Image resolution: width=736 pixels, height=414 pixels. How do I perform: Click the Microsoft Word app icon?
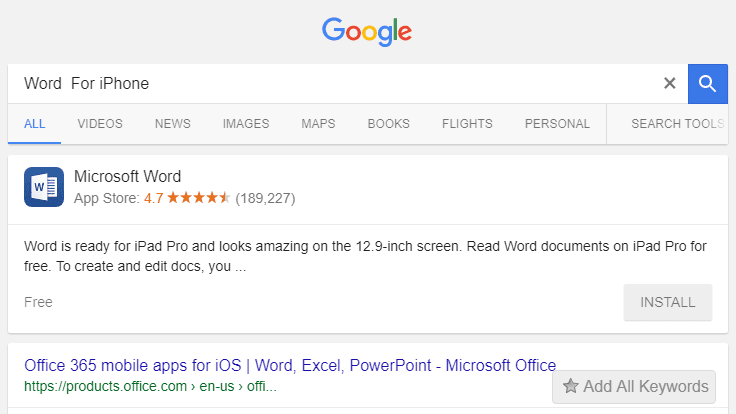44,187
